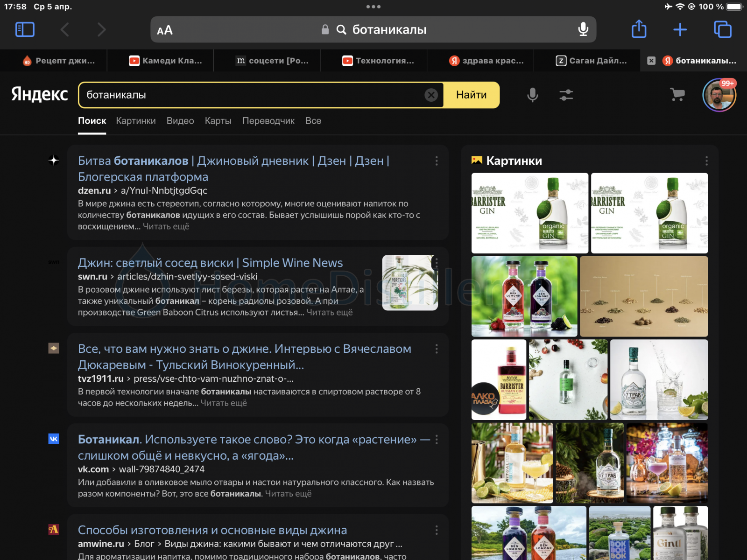Image resolution: width=747 pixels, height=560 pixels.
Task: Open options for Способы изготовления result
Action: pyautogui.click(x=437, y=530)
